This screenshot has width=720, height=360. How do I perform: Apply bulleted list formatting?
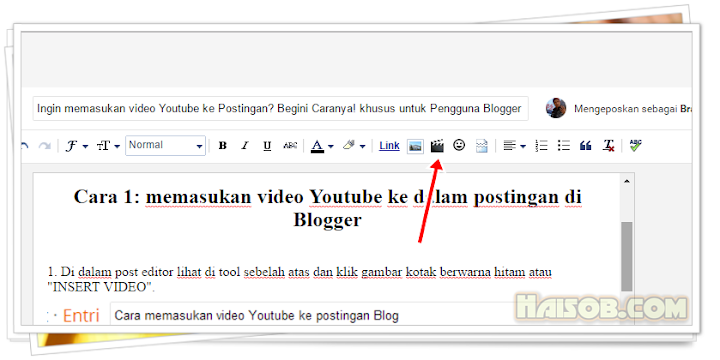(x=563, y=146)
